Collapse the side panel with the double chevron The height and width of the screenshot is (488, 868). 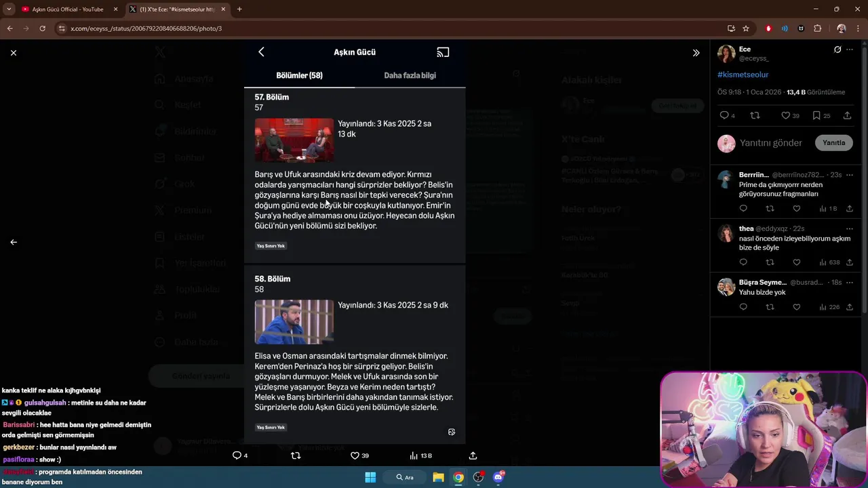[x=696, y=53]
